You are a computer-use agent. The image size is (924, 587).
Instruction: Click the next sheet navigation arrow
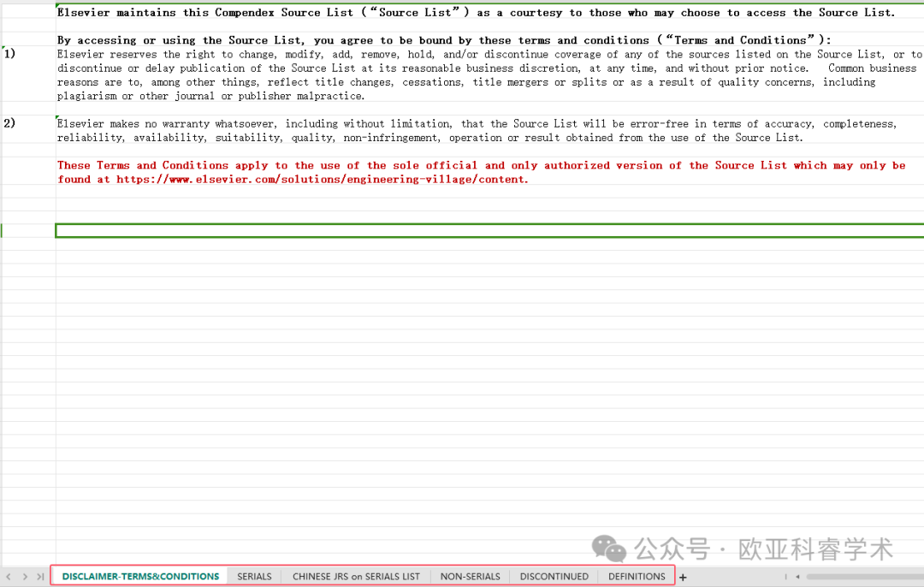(25, 577)
